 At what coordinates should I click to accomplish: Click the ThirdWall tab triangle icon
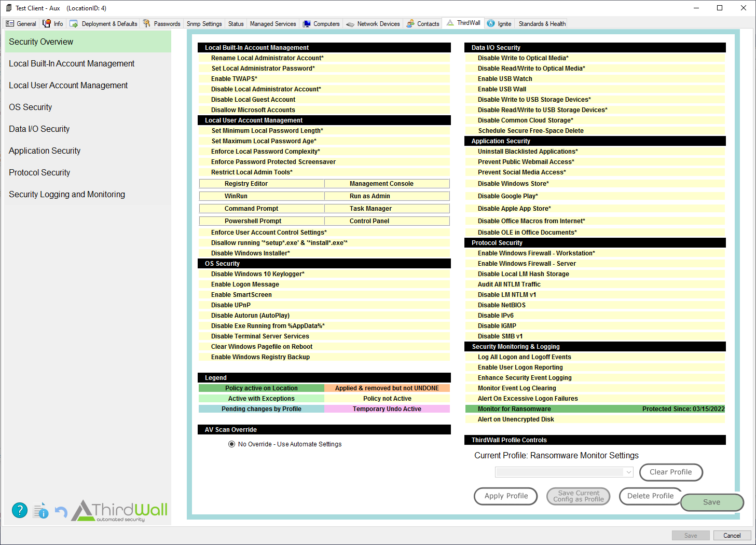coord(450,23)
